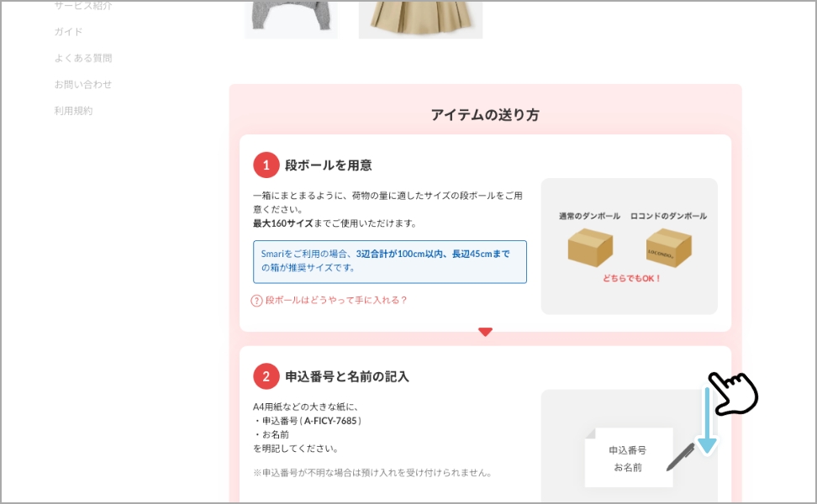The height and width of the screenshot is (504, 817).
Task: Open the サービス紹介 sidebar item
Action: [83, 6]
